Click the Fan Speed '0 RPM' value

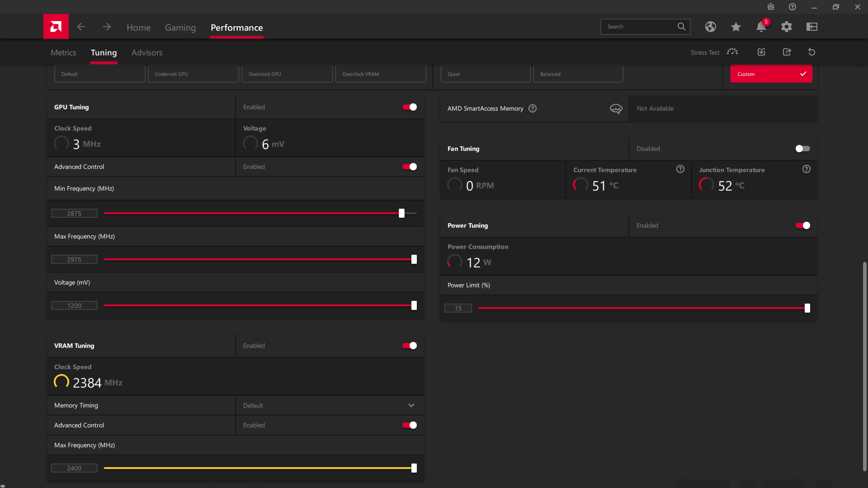click(480, 186)
